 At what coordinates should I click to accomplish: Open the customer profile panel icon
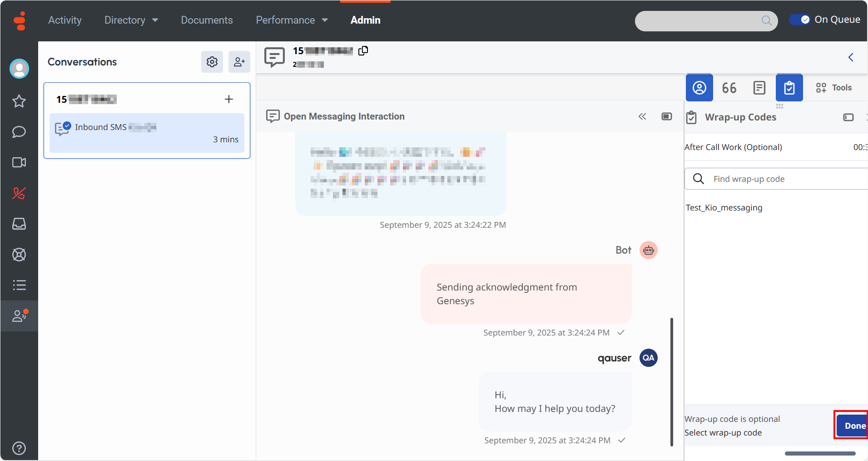click(x=699, y=88)
